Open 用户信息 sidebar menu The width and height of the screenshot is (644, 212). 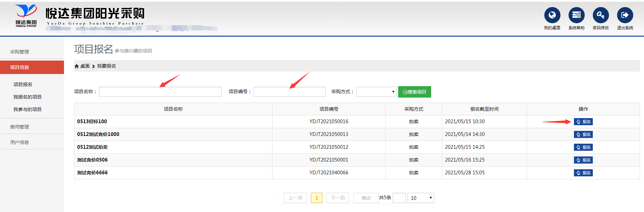pos(20,142)
